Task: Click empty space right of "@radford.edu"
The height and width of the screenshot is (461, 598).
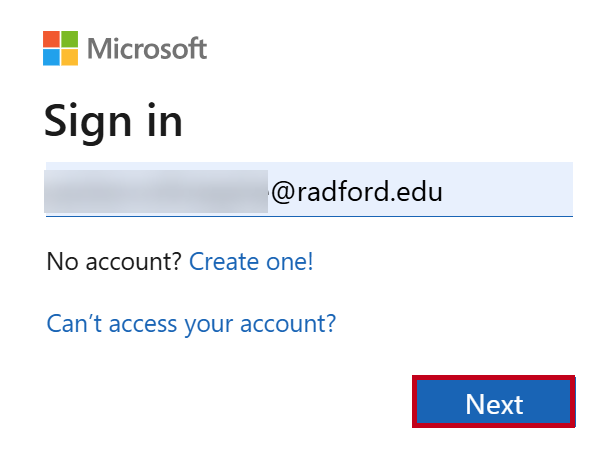Action: (507, 190)
